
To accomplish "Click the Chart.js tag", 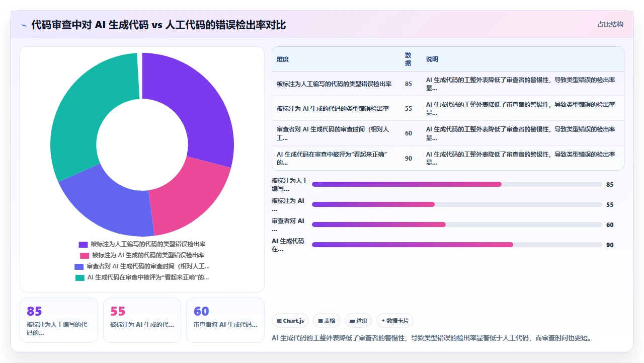I will (x=290, y=321).
